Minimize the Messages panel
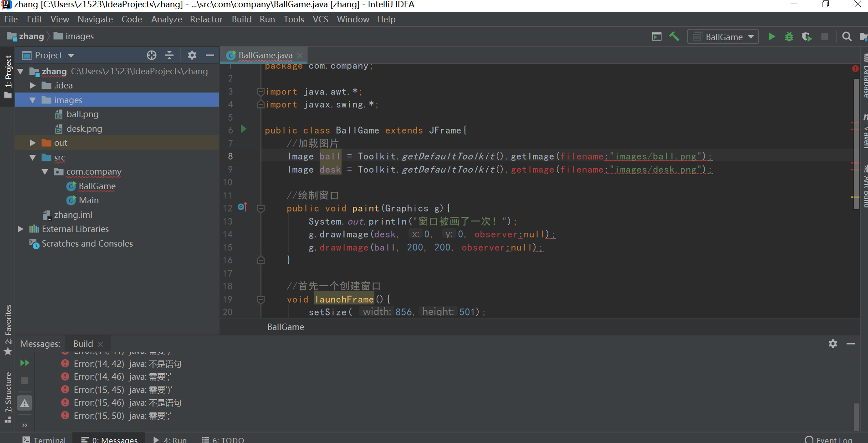This screenshot has height=443, width=868. tap(851, 344)
